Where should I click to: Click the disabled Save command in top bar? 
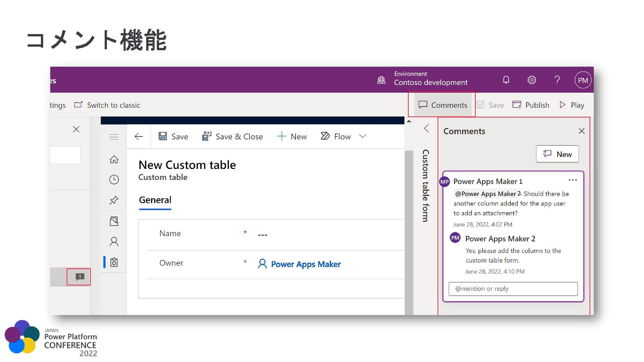click(x=490, y=105)
